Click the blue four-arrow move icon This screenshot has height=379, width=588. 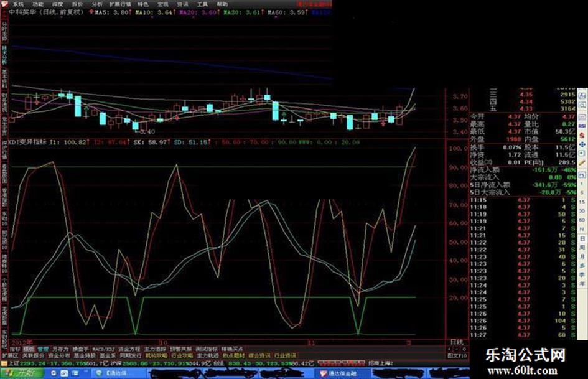pos(582,144)
